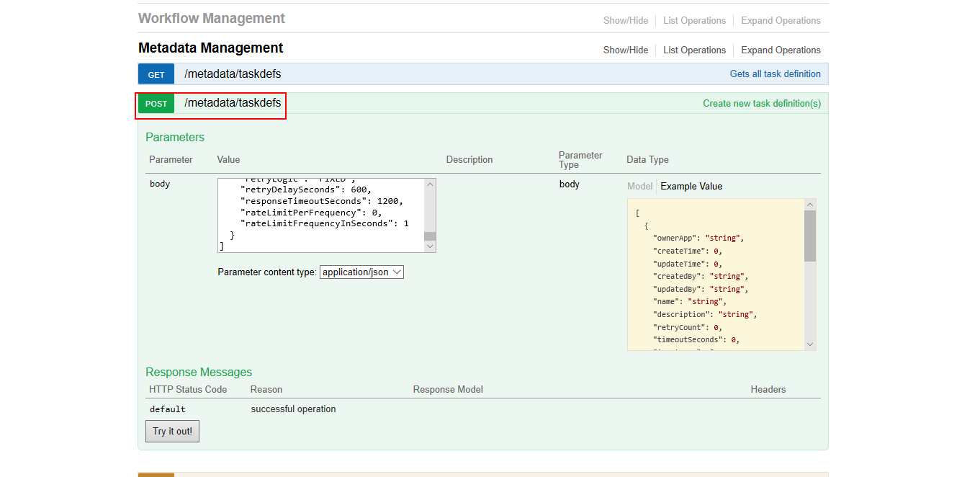Click the body textarea scroll-up arrow
Viewport: 980px width, 477px height.
pos(430,184)
